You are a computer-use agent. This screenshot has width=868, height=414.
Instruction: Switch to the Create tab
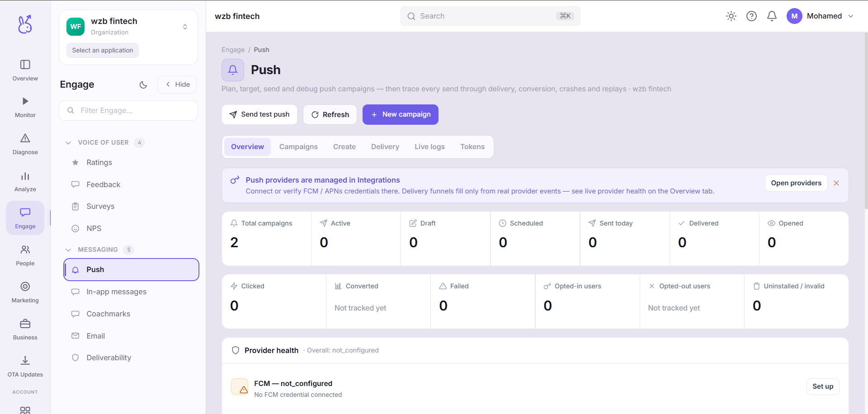tap(344, 147)
